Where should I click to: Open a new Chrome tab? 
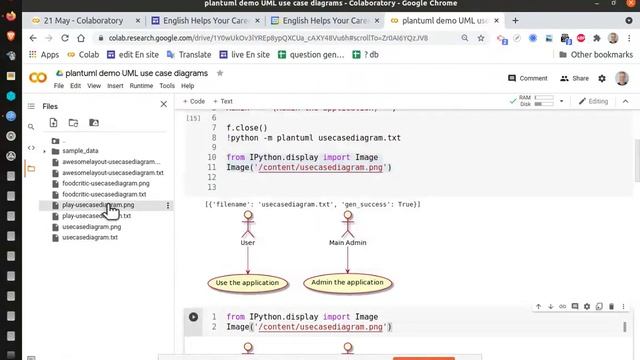pyautogui.click(x=516, y=20)
